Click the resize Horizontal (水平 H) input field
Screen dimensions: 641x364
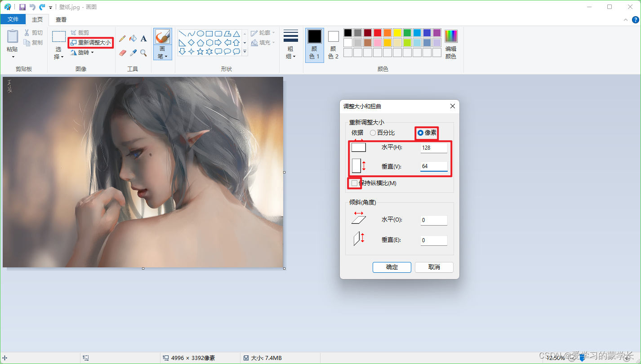pyautogui.click(x=434, y=147)
